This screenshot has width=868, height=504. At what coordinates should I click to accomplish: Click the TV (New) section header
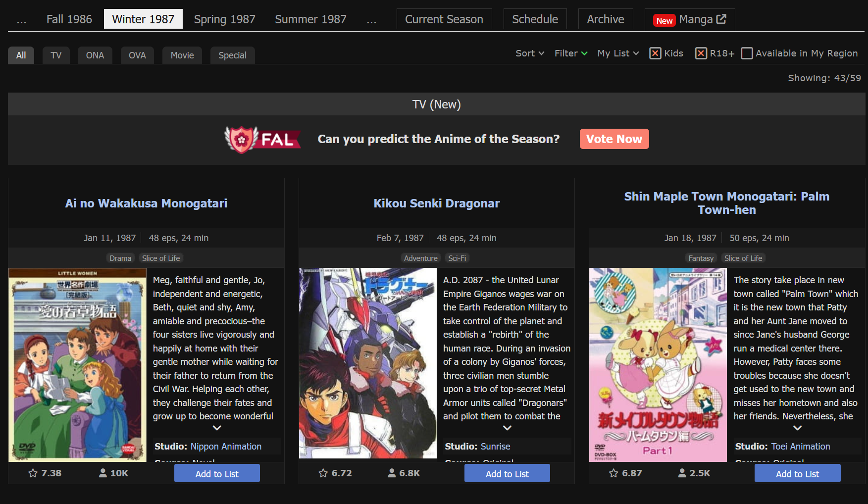[437, 104]
